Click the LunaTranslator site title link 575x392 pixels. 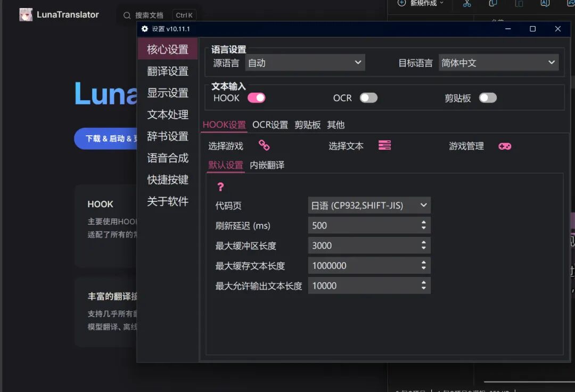coord(68,15)
